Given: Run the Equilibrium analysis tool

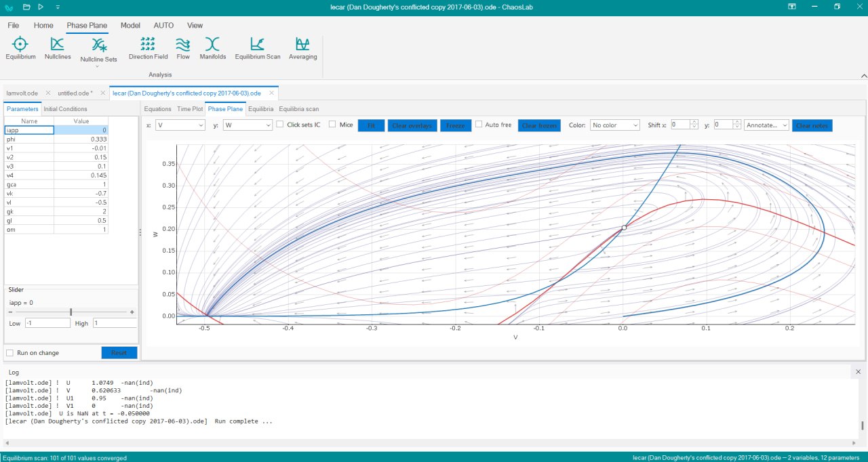Looking at the screenshot, I should (20, 49).
